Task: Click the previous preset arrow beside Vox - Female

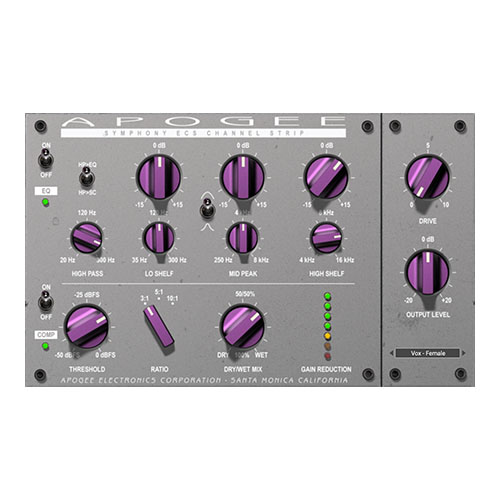Action: (392, 353)
